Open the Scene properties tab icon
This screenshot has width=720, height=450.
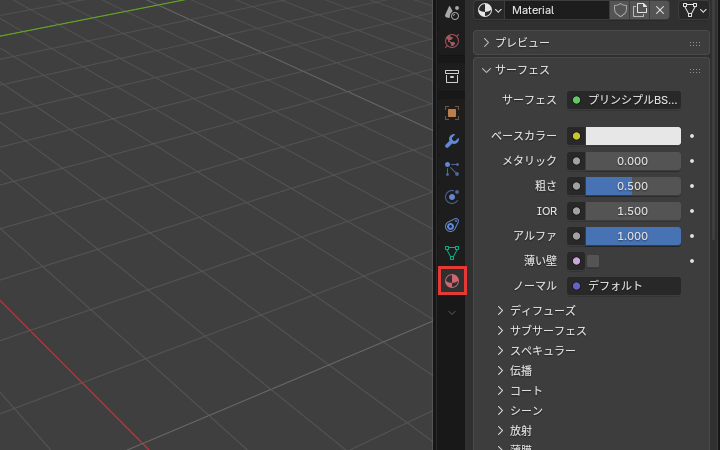[452, 13]
